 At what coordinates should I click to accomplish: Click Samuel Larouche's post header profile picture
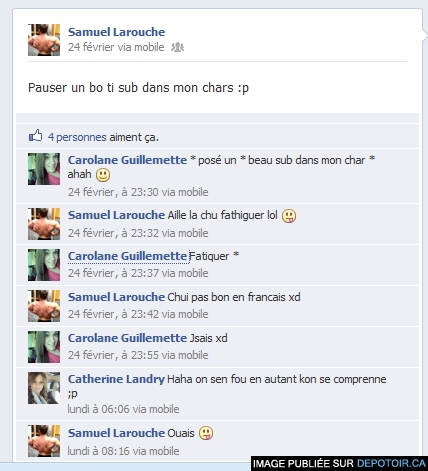pos(44,40)
